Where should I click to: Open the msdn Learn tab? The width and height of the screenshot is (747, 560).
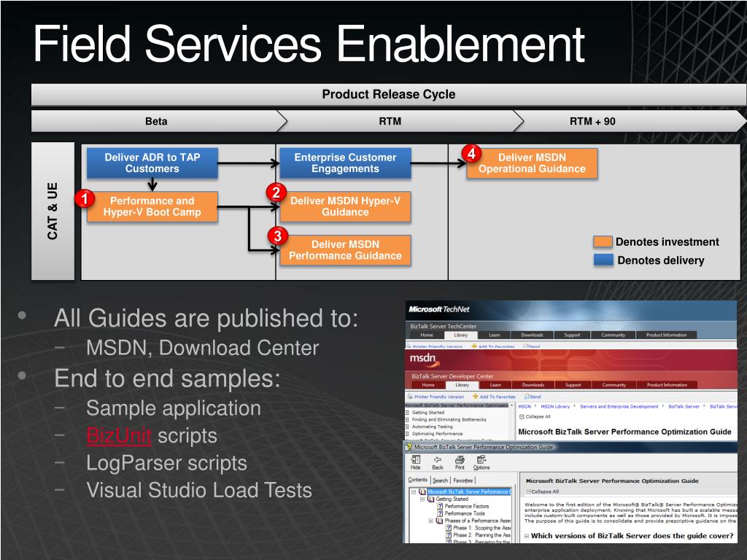[x=495, y=385]
